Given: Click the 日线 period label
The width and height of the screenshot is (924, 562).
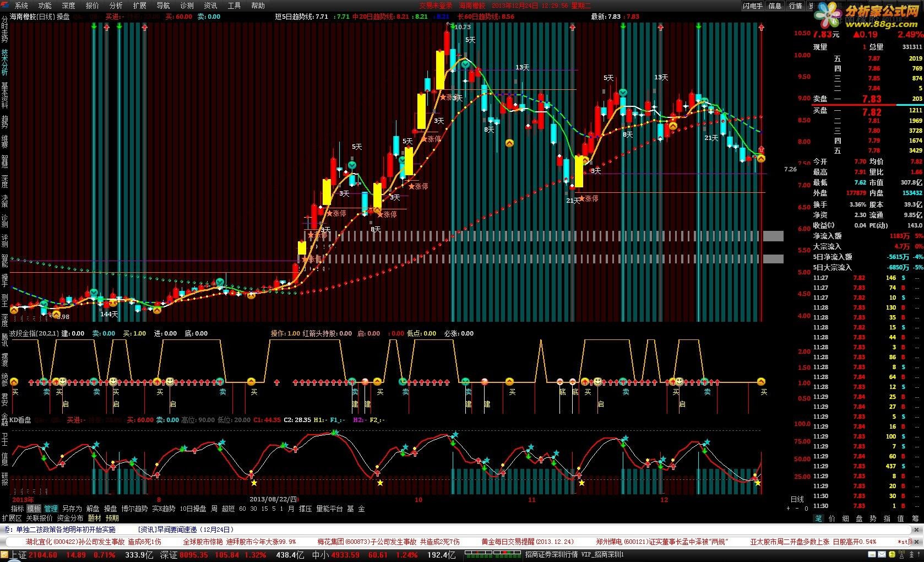Looking at the screenshot, I should click(797, 499).
